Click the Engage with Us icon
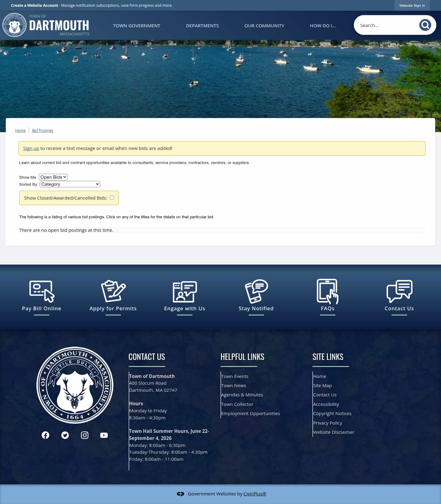The height and width of the screenshot is (504, 441). pos(185,292)
